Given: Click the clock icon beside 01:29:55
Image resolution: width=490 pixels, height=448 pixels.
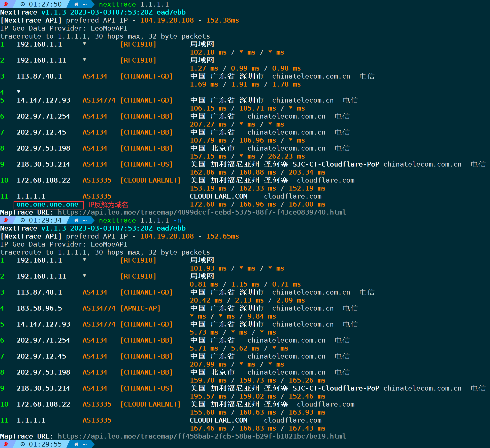Looking at the screenshot, I should pyautogui.click(x=22, y=444).
